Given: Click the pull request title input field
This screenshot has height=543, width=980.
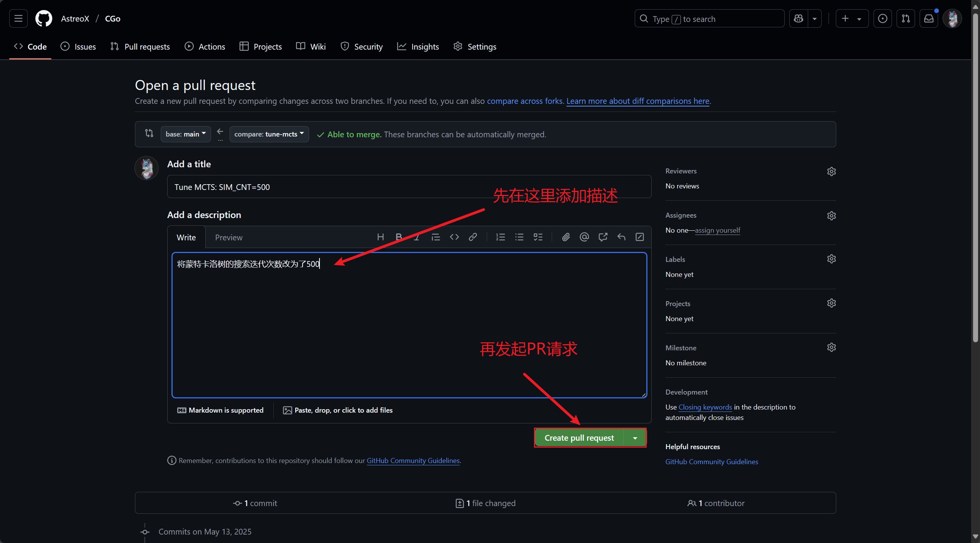Looking at the screenshot, I should pyautogui.click(x=409, y=187).
